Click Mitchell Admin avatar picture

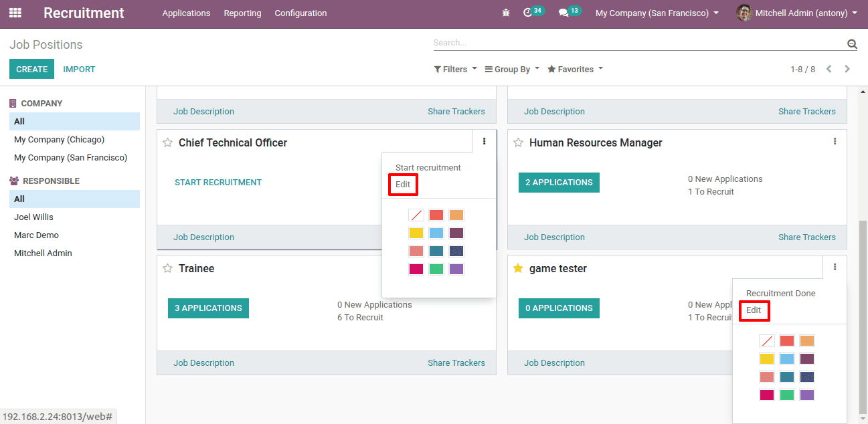[744, 13]
